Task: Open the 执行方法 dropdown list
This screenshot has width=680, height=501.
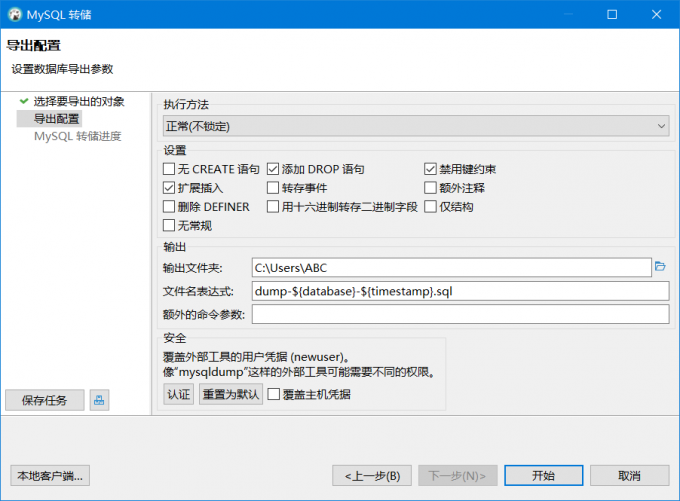Action: 416,126
